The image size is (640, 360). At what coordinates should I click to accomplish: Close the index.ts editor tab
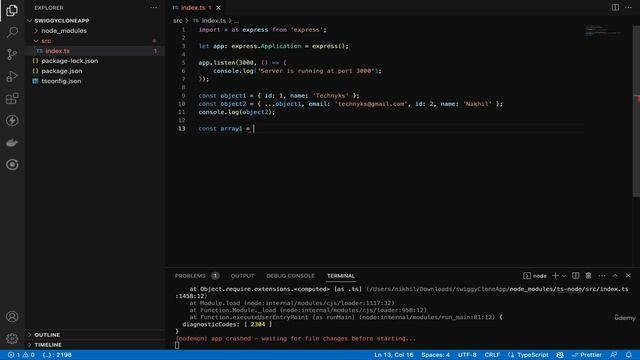point(218,8)
